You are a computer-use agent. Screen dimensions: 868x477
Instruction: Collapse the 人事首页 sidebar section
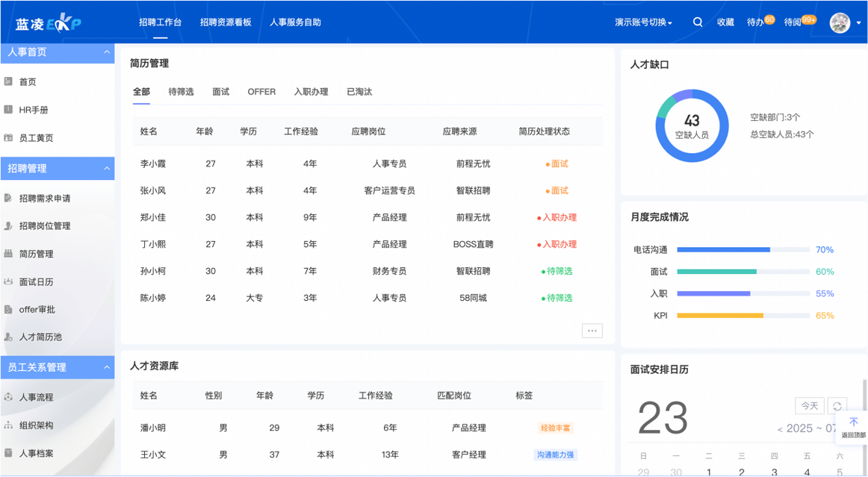pos(106,52)
